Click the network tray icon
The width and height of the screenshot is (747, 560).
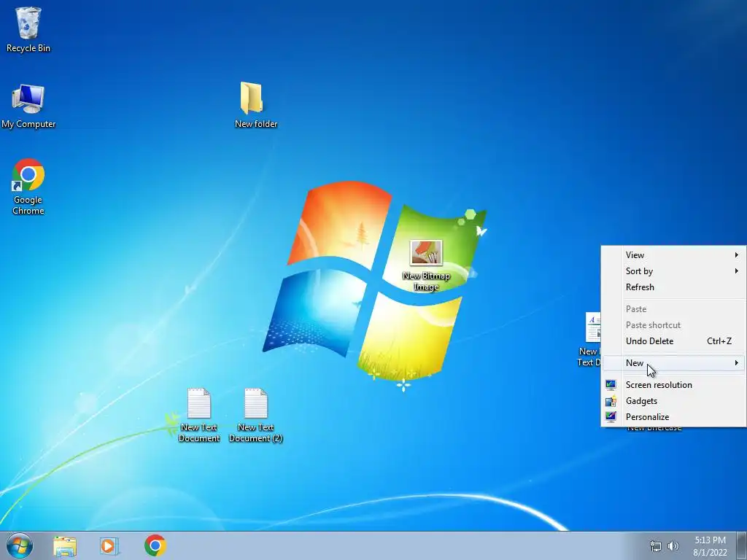656,546
